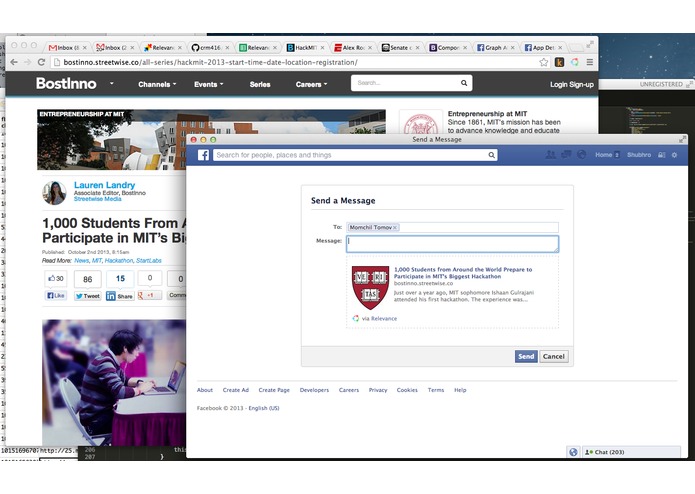Open the Events dropdown menu
Screen dimensions: 695x494
pos(208,84)
